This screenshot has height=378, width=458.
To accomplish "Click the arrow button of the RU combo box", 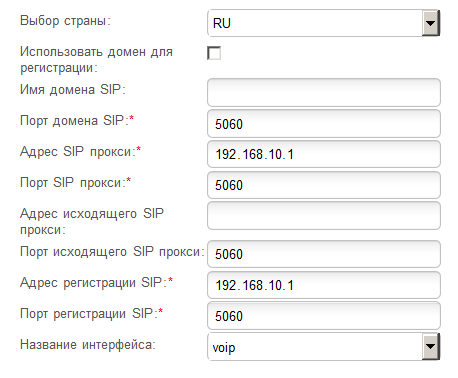I will (431, 23).
